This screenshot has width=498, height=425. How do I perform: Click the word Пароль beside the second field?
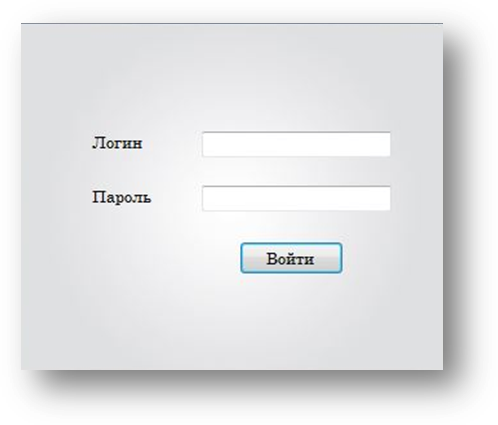pyautogui.click(x=121, y=197)
